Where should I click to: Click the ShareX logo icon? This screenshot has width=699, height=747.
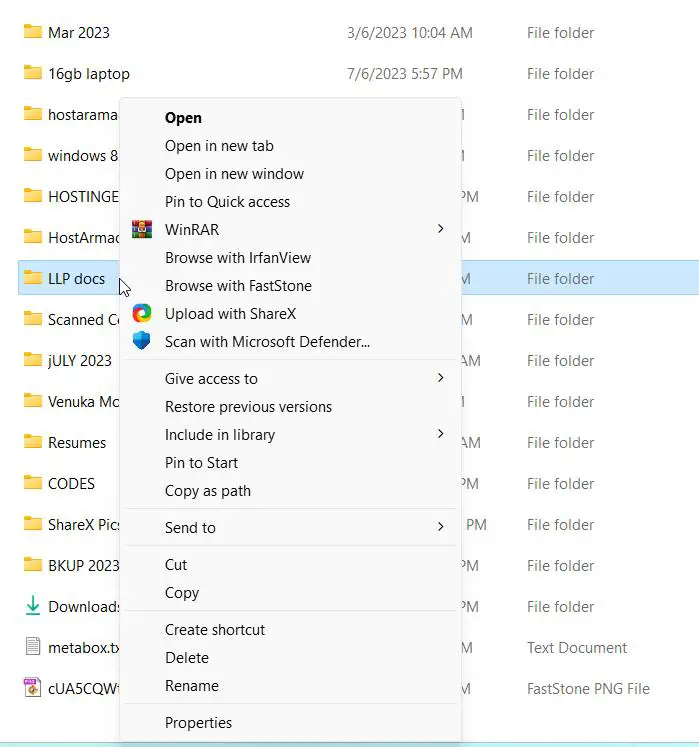[142, 313]
